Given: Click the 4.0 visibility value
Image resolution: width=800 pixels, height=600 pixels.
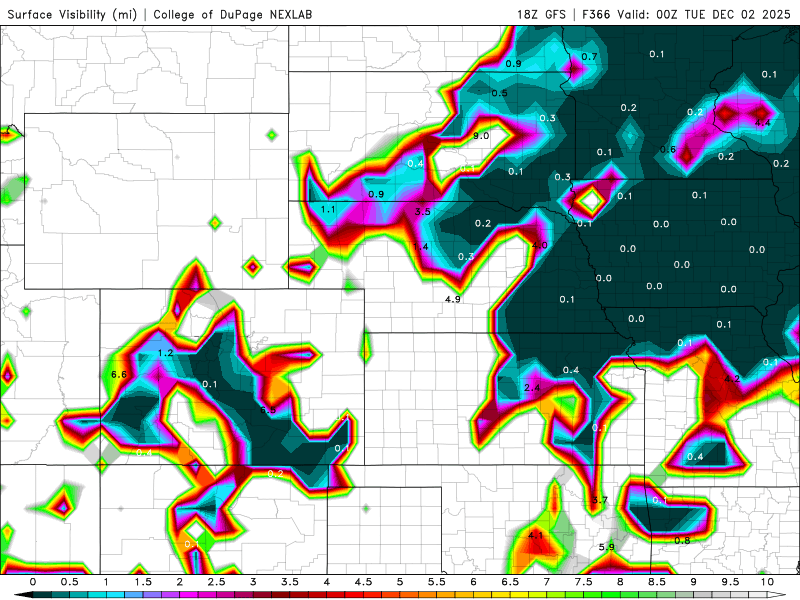Looking at the screenshot, I should click(540, 245).
